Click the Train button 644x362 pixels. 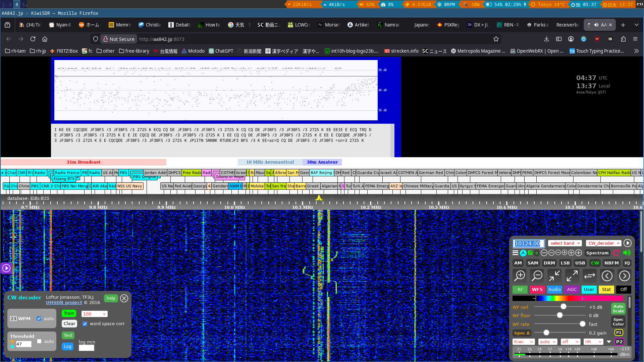click(69, 313)
